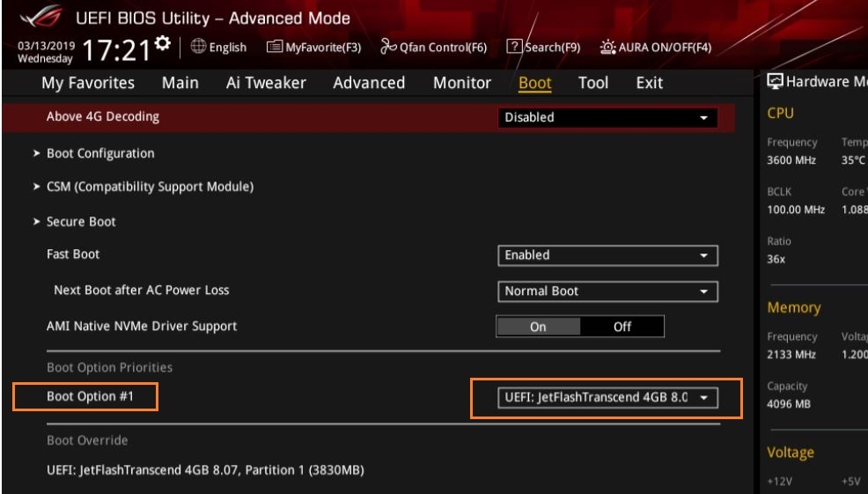This screenshot has height=494, width=868.
Task: Toggle AURA ON/OFF(F4) light icon
Action: pos(607,47)
